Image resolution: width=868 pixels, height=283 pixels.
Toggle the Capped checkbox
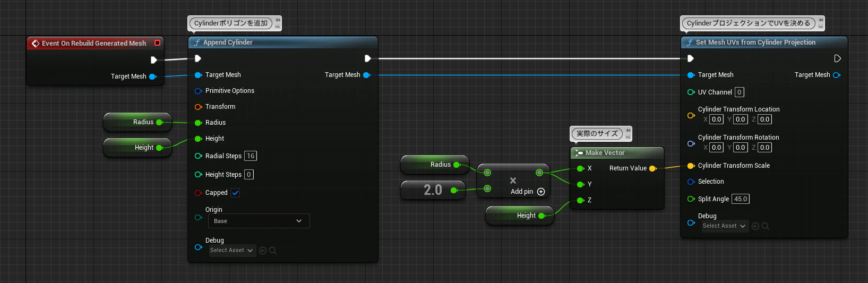235,193
